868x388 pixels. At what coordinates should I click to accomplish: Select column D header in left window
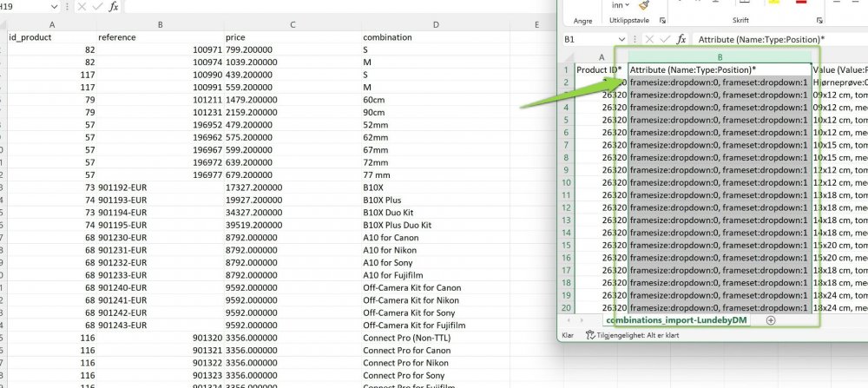[x=436, y=24]
